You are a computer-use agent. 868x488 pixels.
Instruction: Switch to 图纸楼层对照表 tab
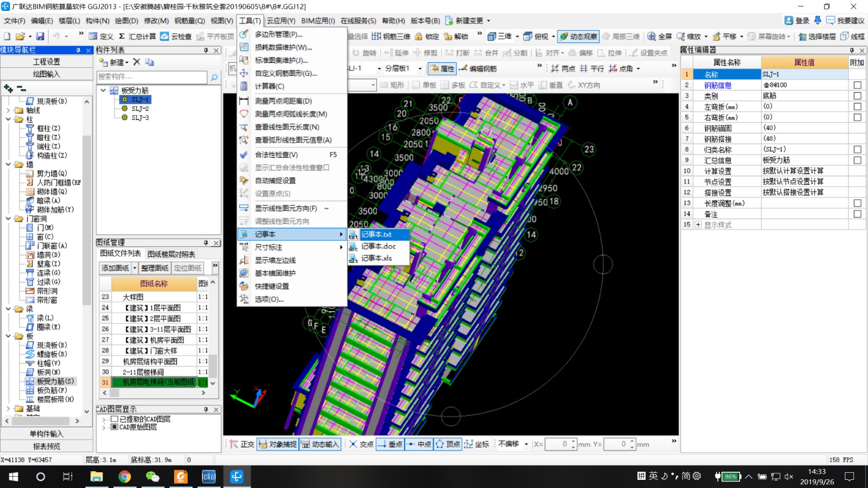[171, 254]
